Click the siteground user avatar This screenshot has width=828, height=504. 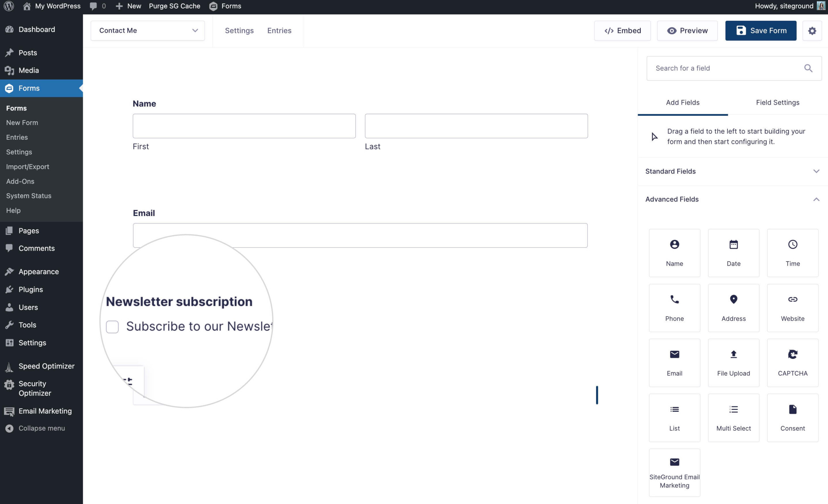(821, 6)
